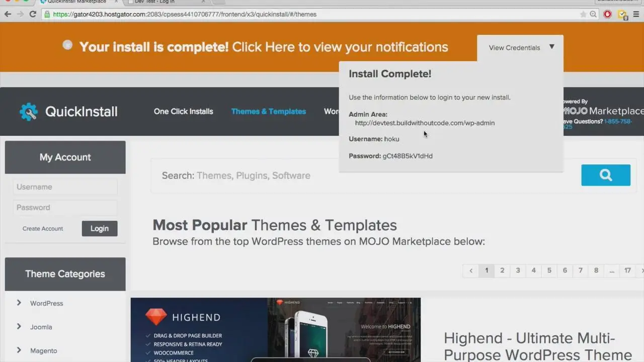The height and width of the screenshot is (362, 644).
Task: Open the Themes & Templates menu
Action: (x=269, y=111)
